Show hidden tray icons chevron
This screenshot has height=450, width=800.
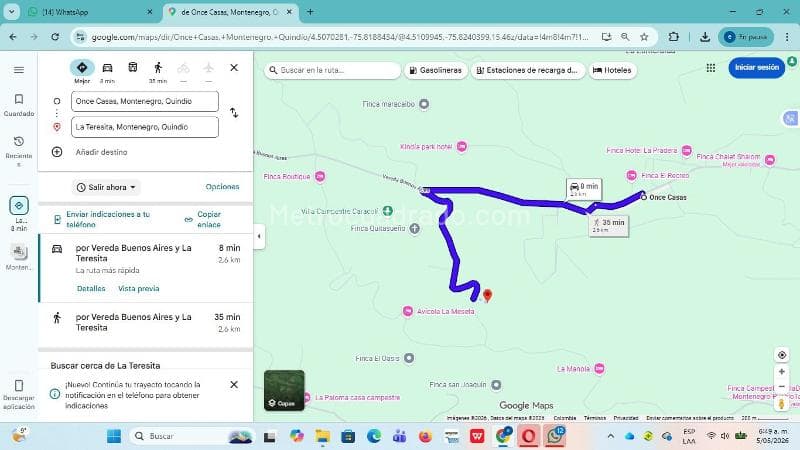click(x=610, y=436)
